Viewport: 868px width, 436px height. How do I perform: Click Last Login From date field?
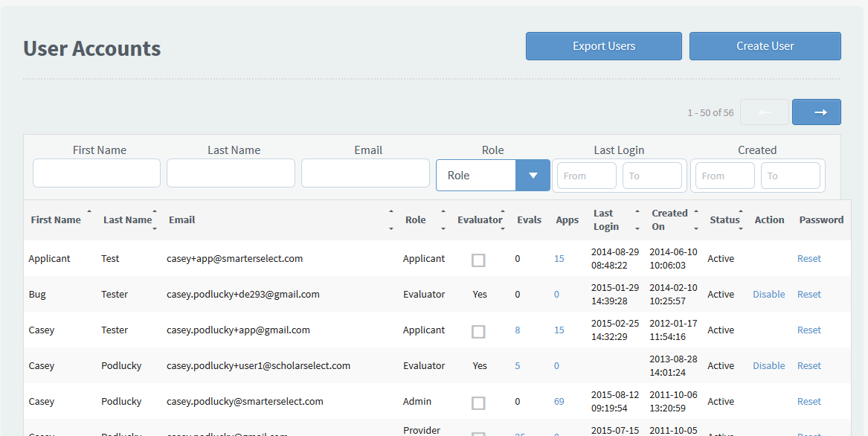[x=587, y=176]
